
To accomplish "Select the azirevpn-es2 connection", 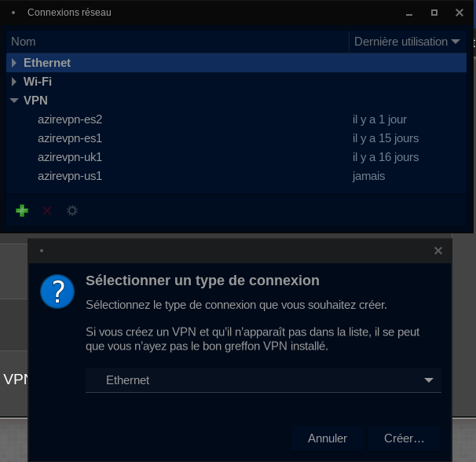I will pos(236,119).
